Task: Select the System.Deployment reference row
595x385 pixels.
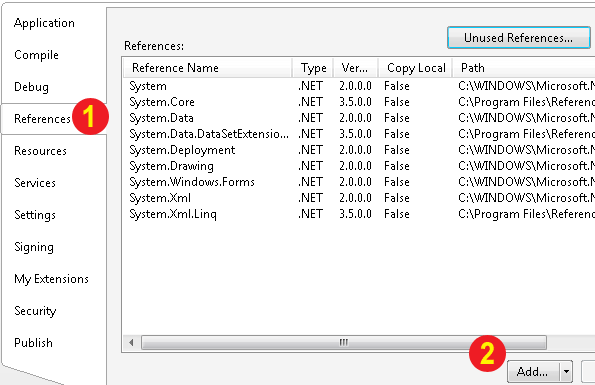Action: pyautogui.click(x=359, y=150)
